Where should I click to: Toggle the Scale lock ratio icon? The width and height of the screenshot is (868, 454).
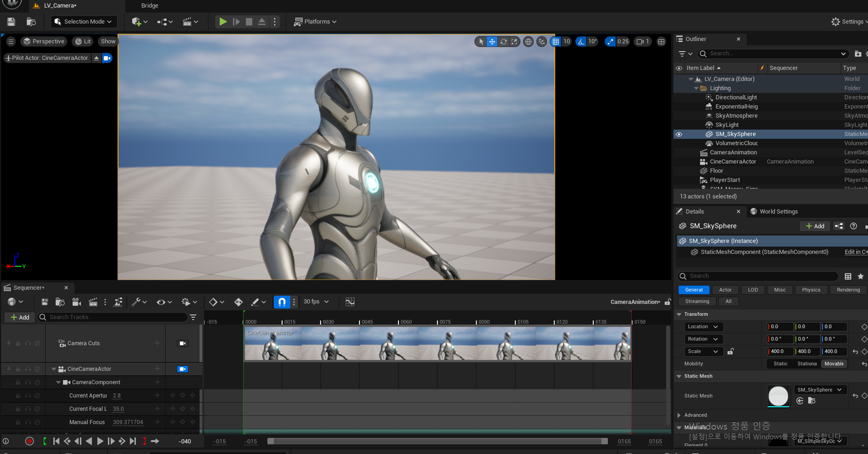(730, 351)
